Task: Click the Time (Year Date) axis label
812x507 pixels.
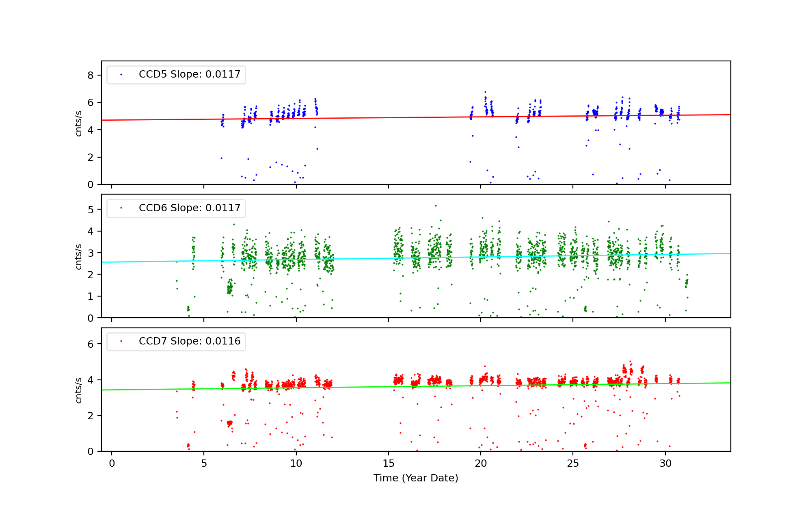Action: (x=416, y=478)
